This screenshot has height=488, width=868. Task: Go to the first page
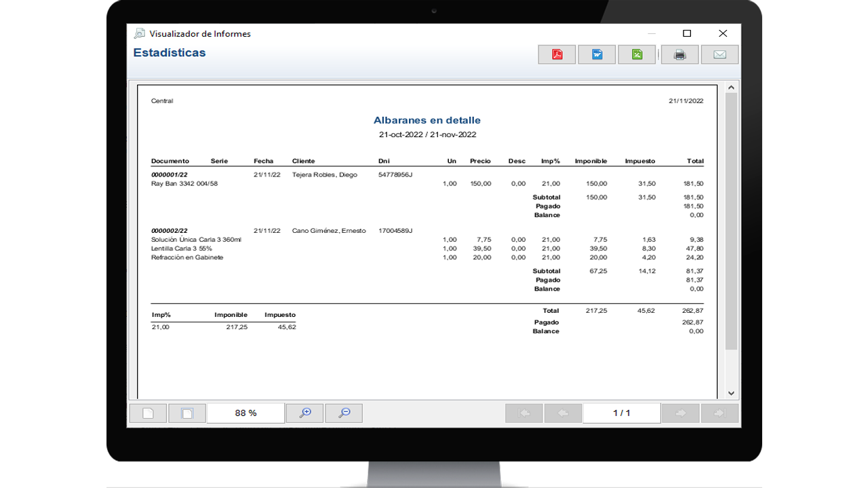click(524, 413)
